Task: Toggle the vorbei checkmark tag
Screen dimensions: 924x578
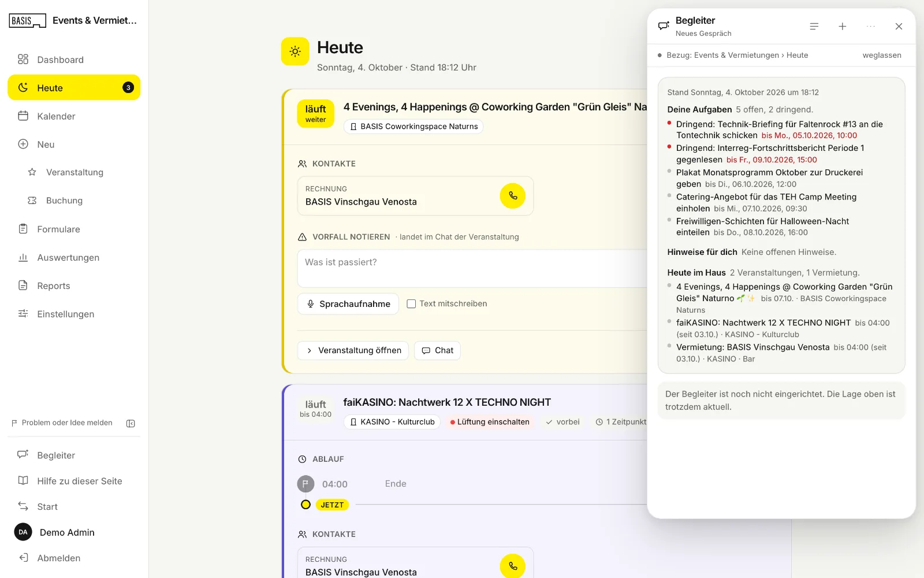Action: pos(562,422)
